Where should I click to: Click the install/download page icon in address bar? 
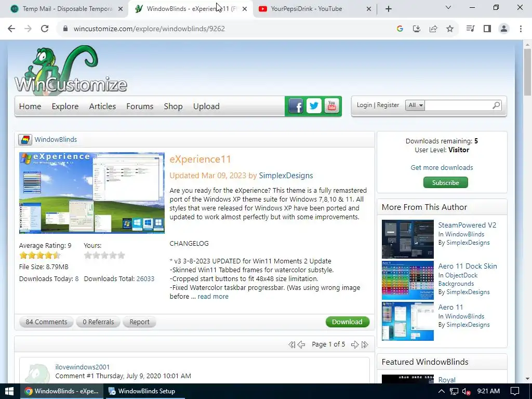click(417, 29)
